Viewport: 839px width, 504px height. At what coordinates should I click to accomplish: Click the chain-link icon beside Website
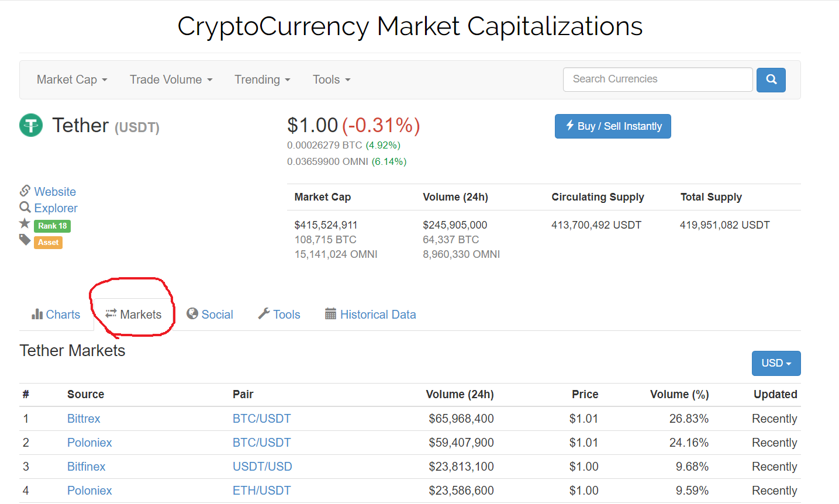point(25,191)
